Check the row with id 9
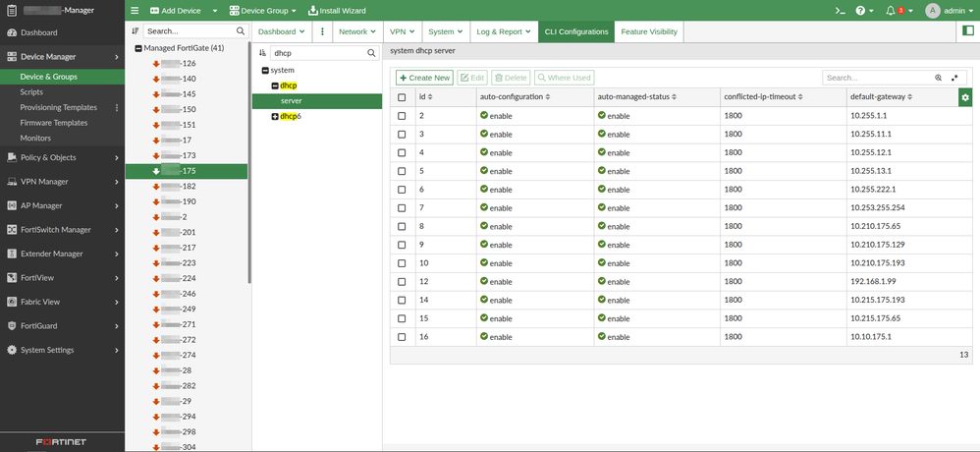This screenshot has width=980, height=452. pyautogui.click(x=402, y=245)
